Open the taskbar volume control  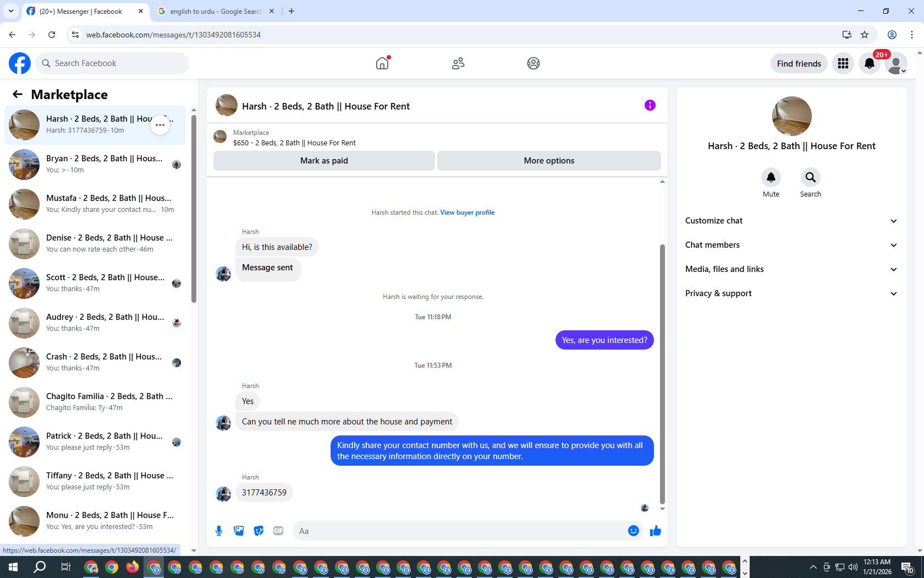[853, 567]
